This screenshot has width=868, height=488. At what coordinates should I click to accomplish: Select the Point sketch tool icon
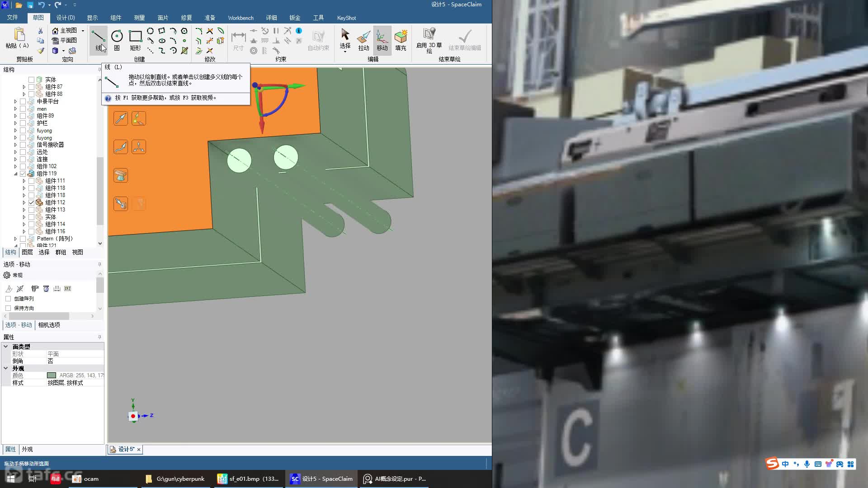[x=184, y=41]
